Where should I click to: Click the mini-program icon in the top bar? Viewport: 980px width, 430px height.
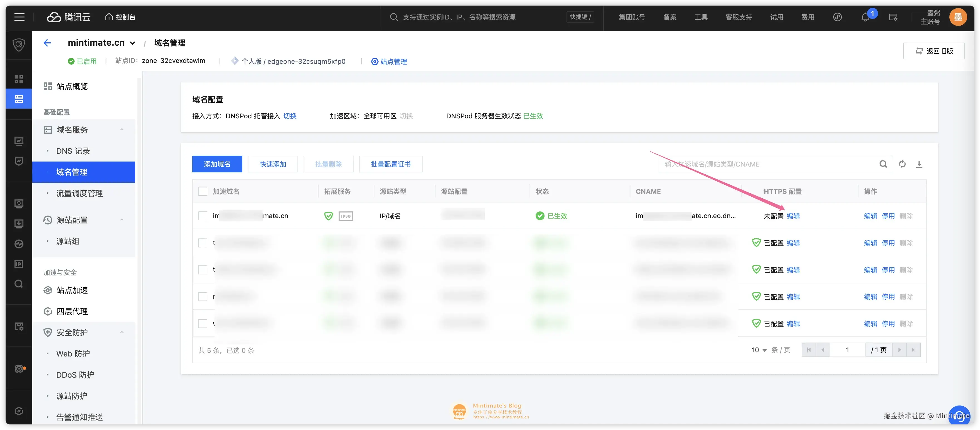click(x=837, y=17)
